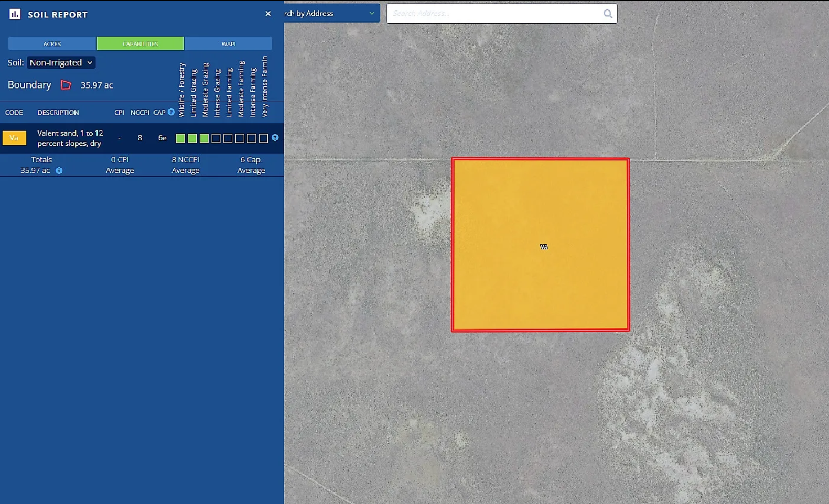Click the Very Intense Farming capability box
829x504 pixels.
tap(263, 138)
